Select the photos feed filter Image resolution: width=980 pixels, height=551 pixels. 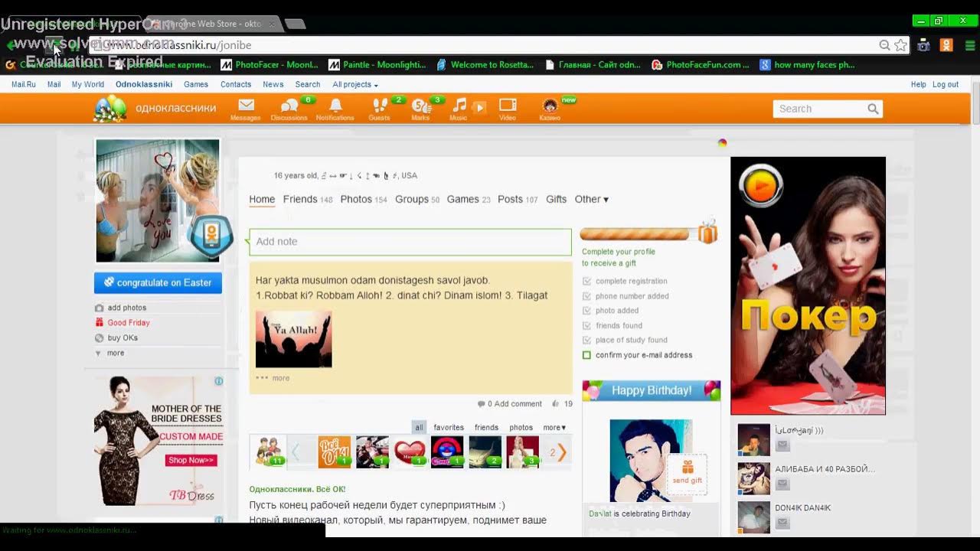point(521,428)
